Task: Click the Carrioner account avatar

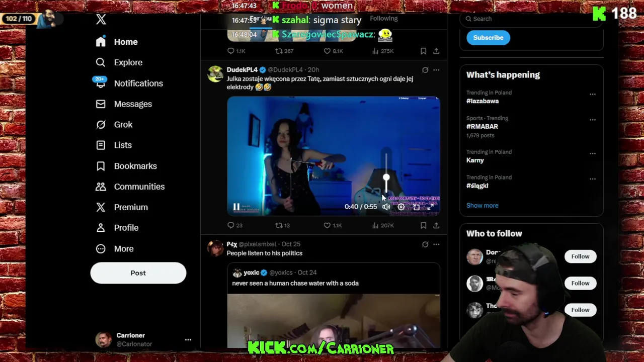Action: [x=104, y=340]
